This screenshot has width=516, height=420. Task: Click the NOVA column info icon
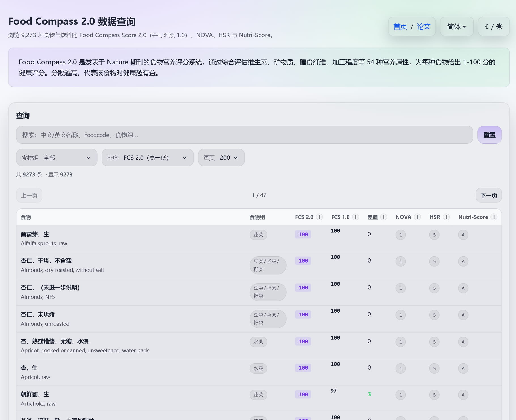coord(417,217)
